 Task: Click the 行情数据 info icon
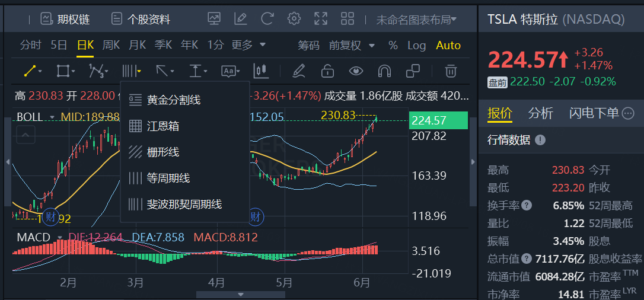(540, 141)
